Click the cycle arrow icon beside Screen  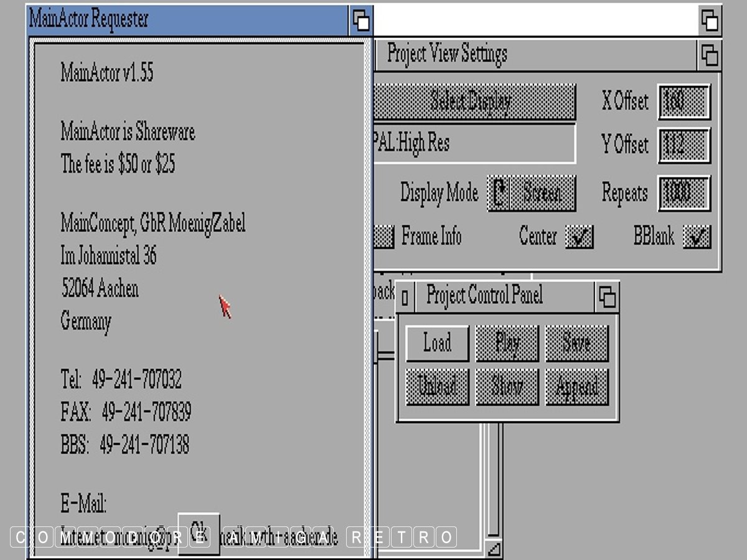pyautogui.click(x=499, y=194)
